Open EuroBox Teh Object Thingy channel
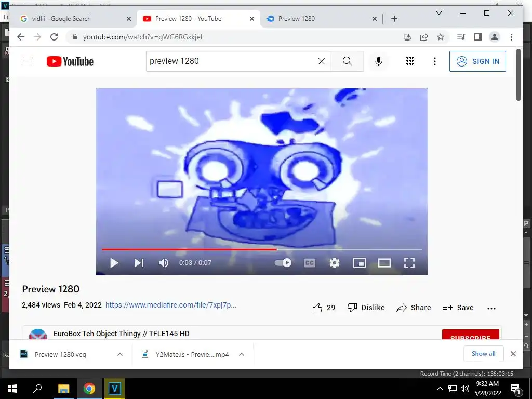The width and height of the screenshot is (532, 399). [x=121, y=334]
